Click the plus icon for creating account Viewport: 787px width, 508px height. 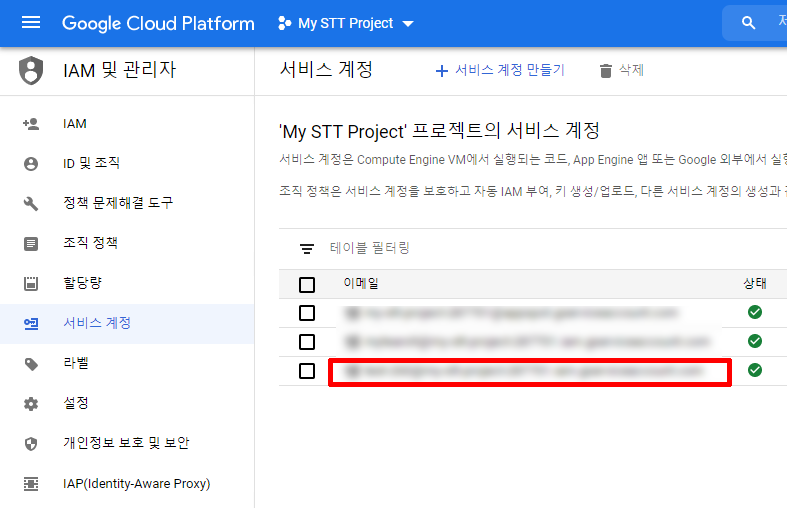point(442,71)
